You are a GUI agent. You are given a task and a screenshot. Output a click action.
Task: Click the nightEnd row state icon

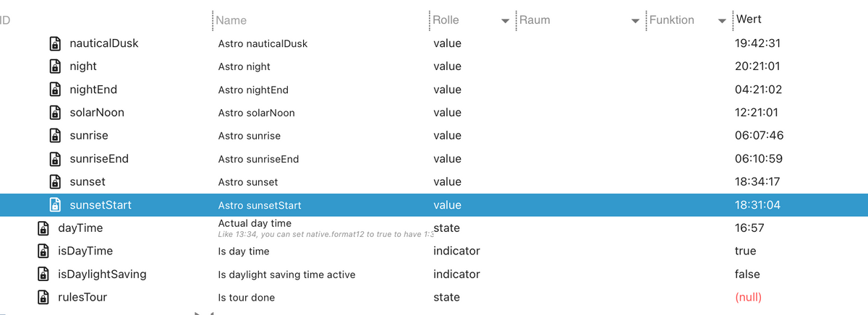pyautogui.click(x=54, y=90)
